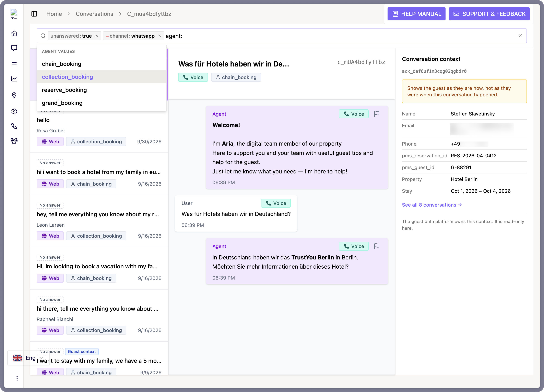Clear the entire search bar
Image resolution: width=544 pixels, height=392 pixels.
coord(520,36)
